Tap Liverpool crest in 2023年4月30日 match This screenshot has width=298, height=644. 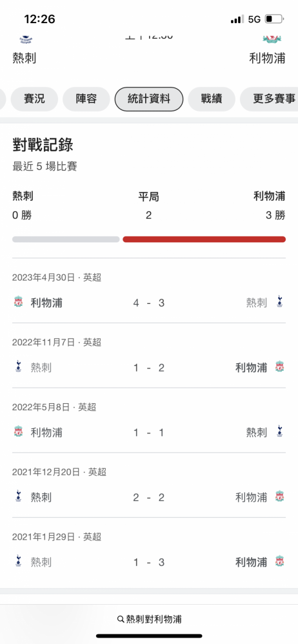[18, 303]
